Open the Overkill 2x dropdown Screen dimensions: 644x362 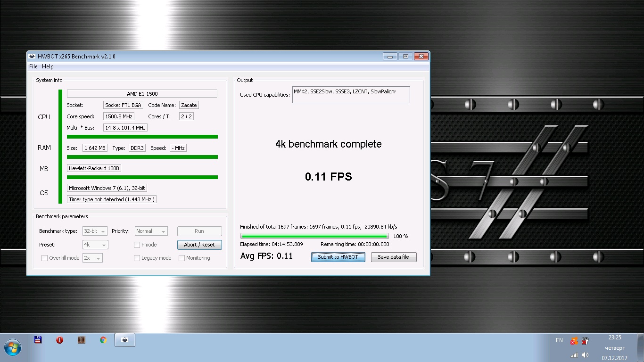(x=92, y=258)
